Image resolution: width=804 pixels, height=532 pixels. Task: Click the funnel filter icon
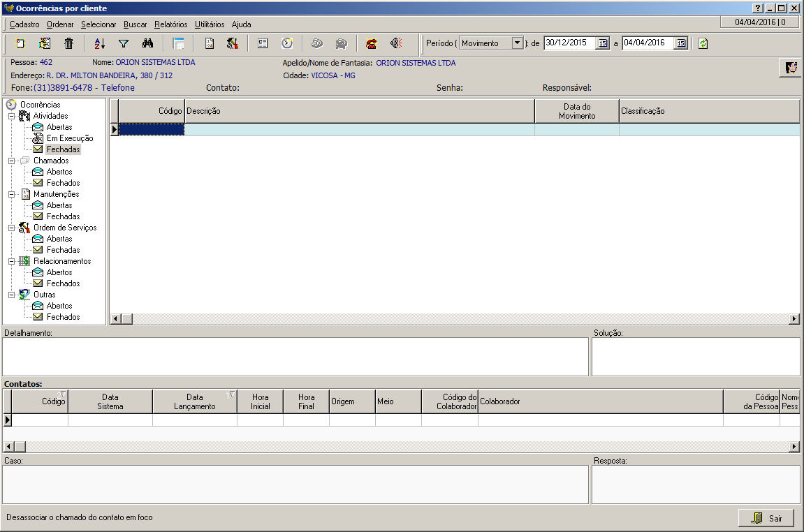coord(124,43)
